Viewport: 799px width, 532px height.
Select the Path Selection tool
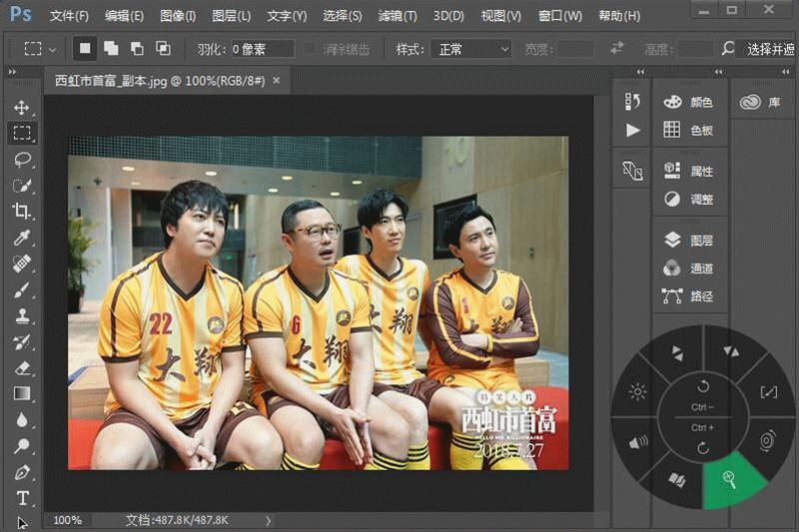pos(22,523)
